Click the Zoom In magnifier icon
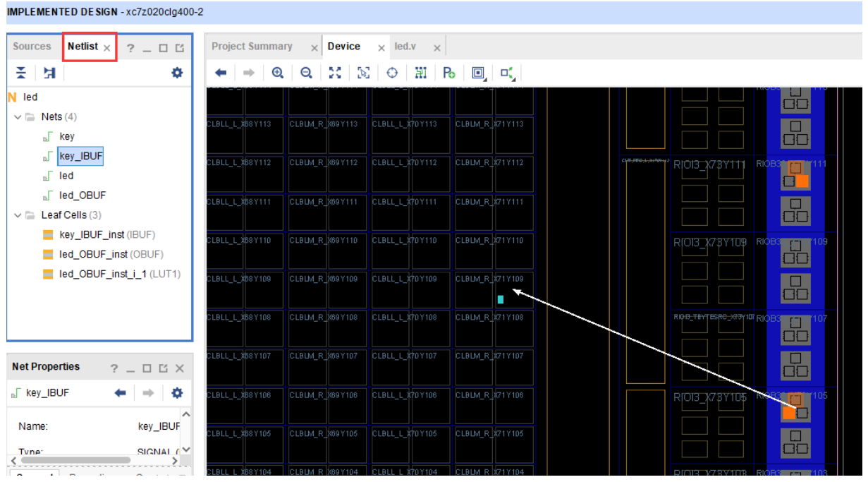This screenshot has width=868, height=482. (278, 73)
